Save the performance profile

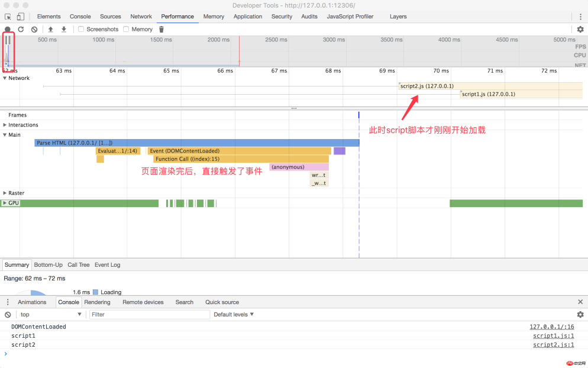[63, 29]
